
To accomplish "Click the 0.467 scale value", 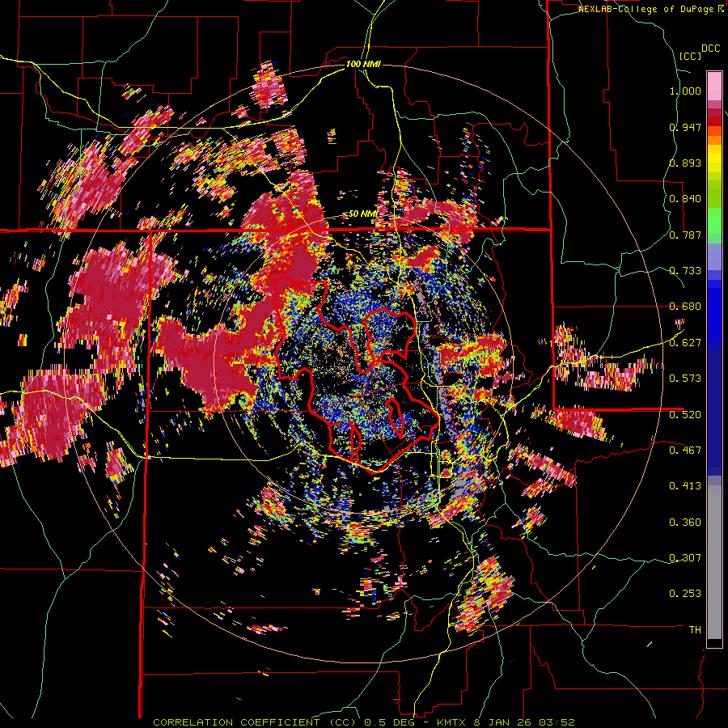I will click(685, 450).
